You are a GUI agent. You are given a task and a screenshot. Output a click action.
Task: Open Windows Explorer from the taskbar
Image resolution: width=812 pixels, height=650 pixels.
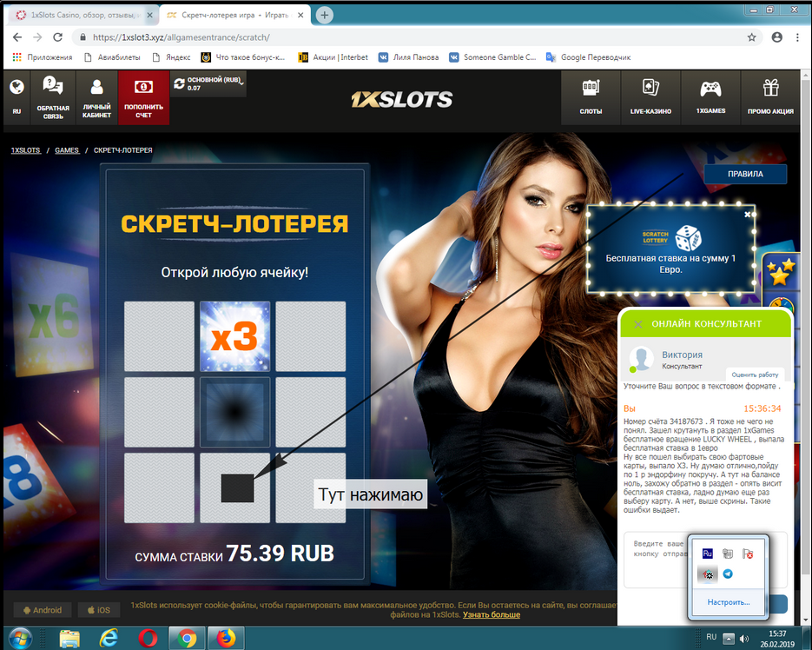pos(70,638)
